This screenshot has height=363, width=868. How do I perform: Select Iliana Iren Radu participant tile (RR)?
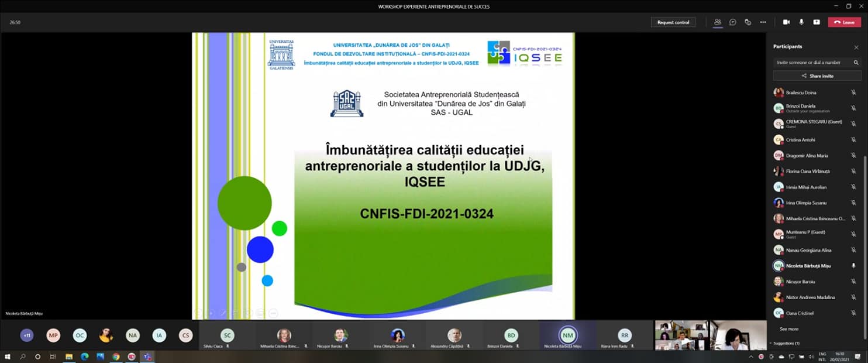point(625,336)
